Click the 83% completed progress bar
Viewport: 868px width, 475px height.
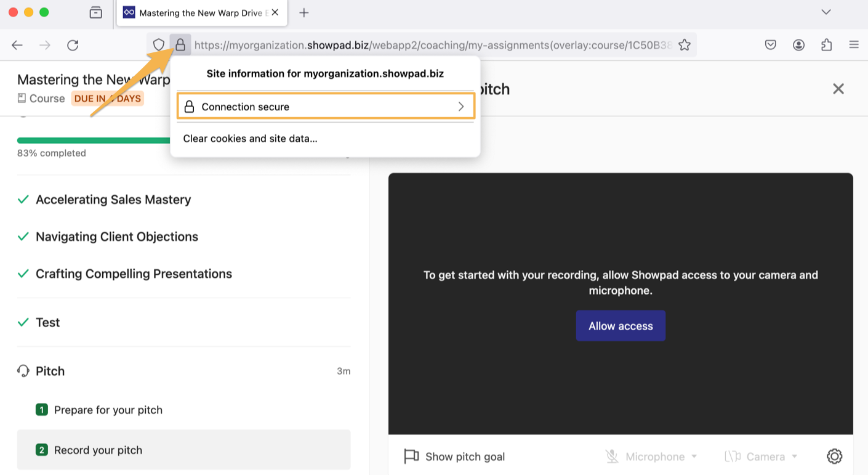coord(92,140)
